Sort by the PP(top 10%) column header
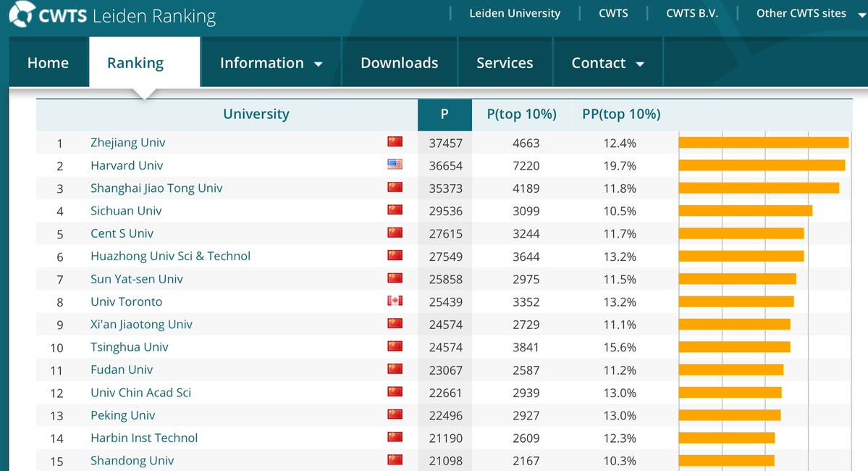 click(621, 114)
